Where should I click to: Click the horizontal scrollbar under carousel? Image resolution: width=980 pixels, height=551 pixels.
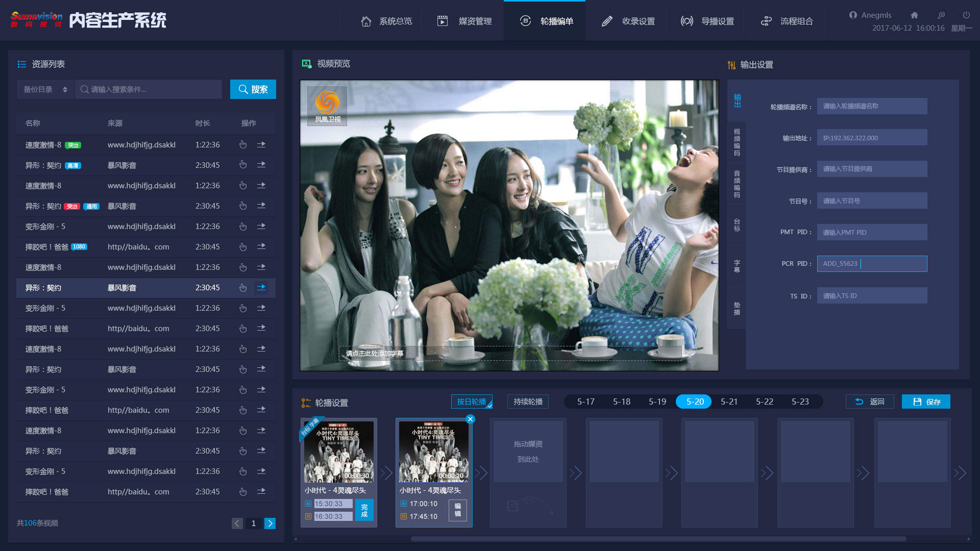[x=658, y=539]
